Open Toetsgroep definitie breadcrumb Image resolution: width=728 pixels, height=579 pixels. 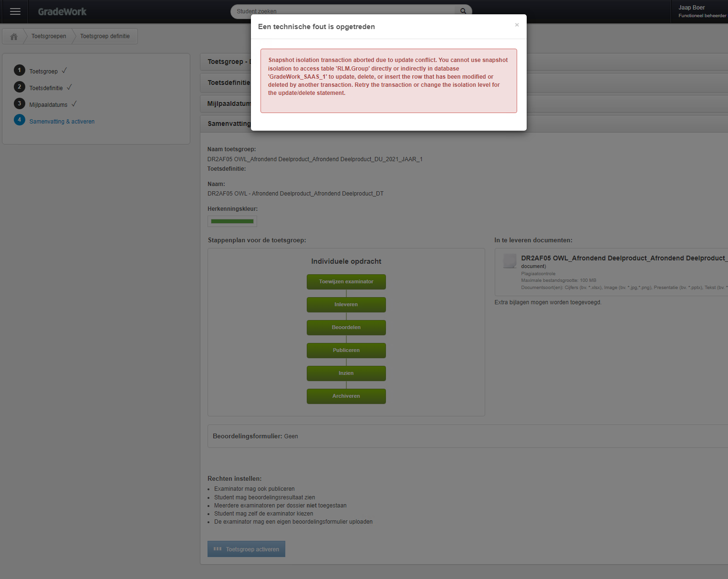tap(105, 36)
